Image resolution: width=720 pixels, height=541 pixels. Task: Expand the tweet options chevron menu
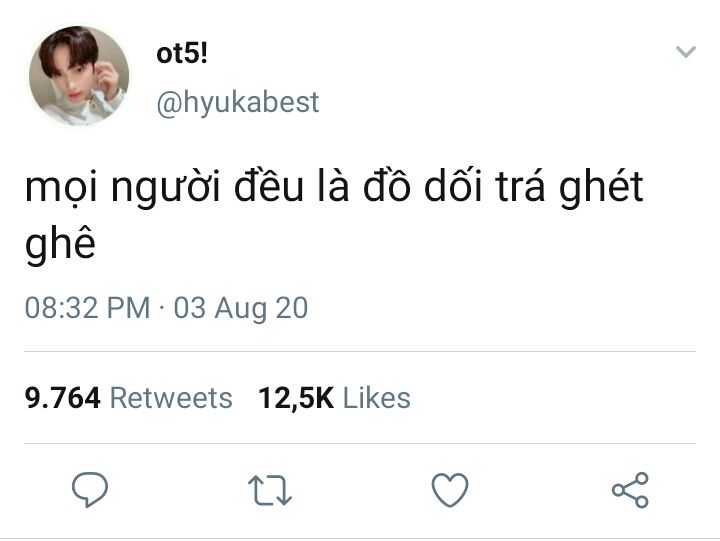[x=685, y=52]
